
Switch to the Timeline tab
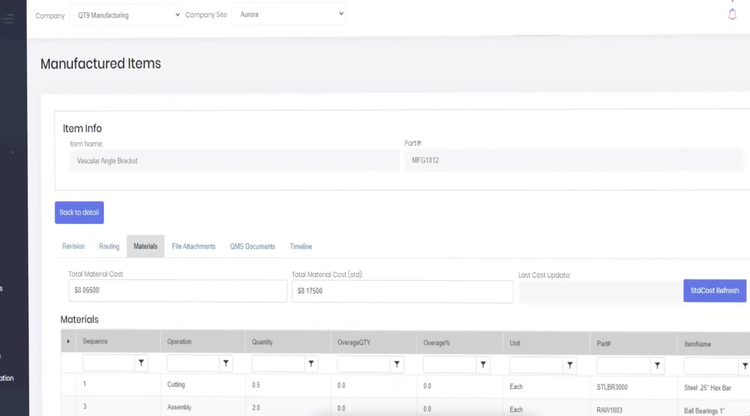[301, 246]
